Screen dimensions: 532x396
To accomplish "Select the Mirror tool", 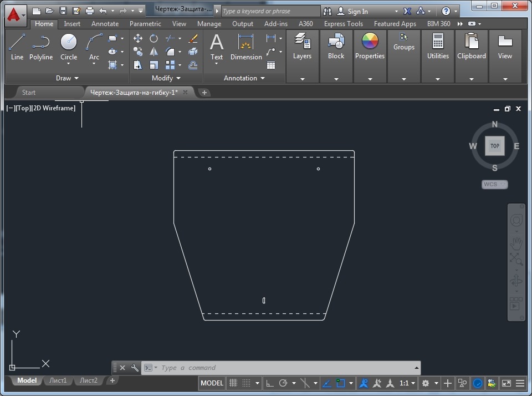I will (x=154, y=52).
